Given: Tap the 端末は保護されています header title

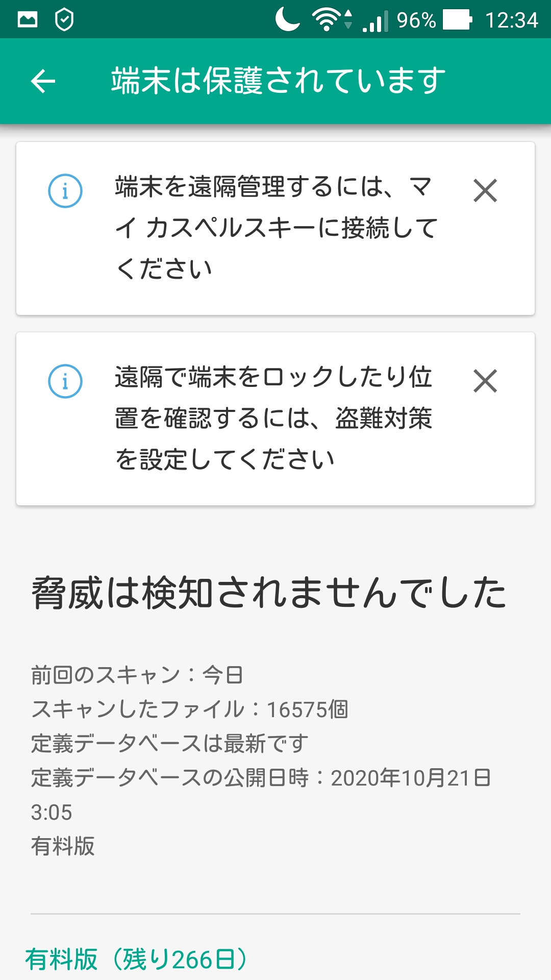Looking at the screenshot, I should point(278,81).
